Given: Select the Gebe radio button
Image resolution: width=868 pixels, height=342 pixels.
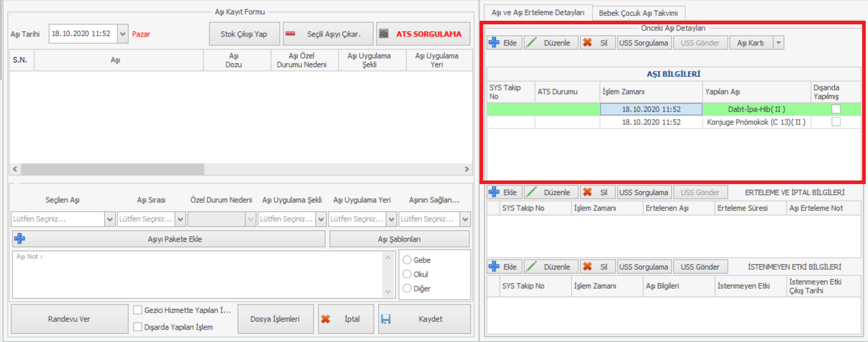Looking at the screenshot, I should [407, 260].
